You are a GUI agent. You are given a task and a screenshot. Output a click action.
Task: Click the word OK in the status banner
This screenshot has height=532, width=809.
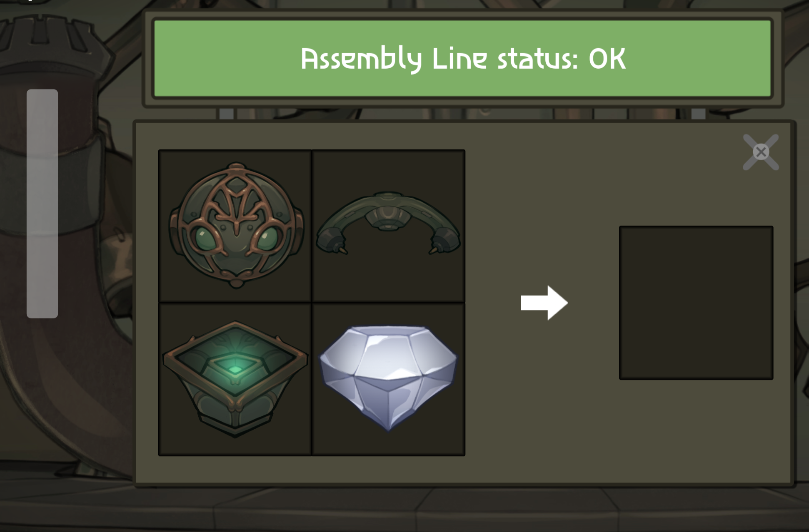pyautogui.click(x=607, y=59)
